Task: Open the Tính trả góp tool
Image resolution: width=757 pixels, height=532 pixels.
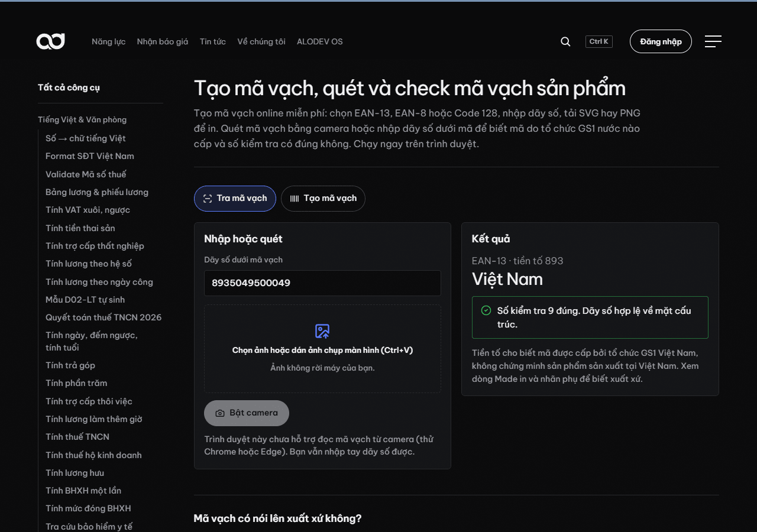Action: pyautogui.click(x=70, y=365)
